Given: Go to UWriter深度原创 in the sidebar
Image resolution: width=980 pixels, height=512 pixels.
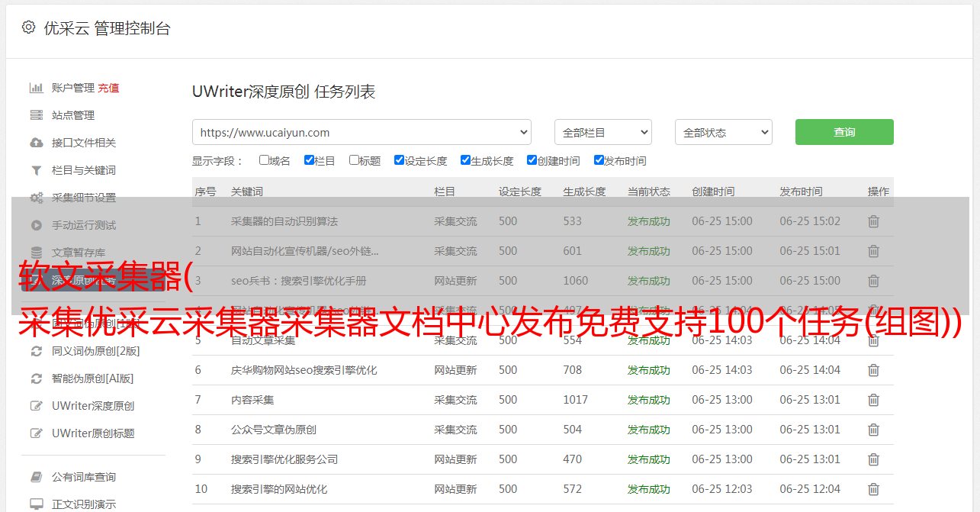Looking at the screenshot, I should click(93, 406).
